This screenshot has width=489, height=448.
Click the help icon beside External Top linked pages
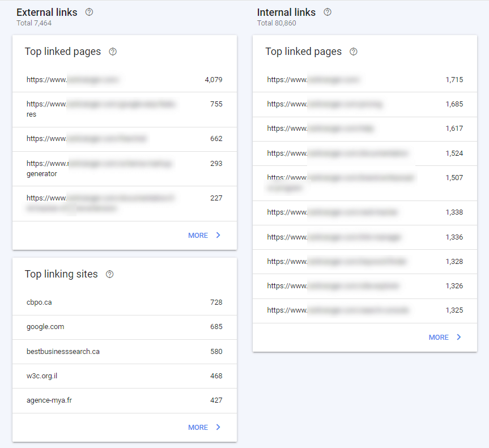click(x=114, y=51)
